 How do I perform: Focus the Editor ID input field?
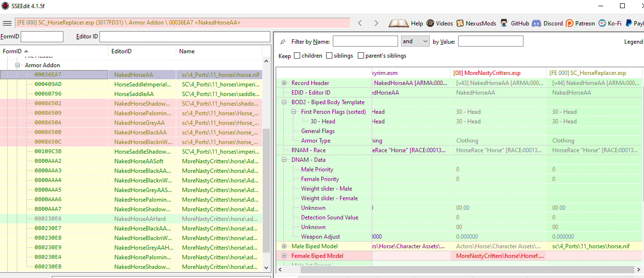click(x=184, y=36)
